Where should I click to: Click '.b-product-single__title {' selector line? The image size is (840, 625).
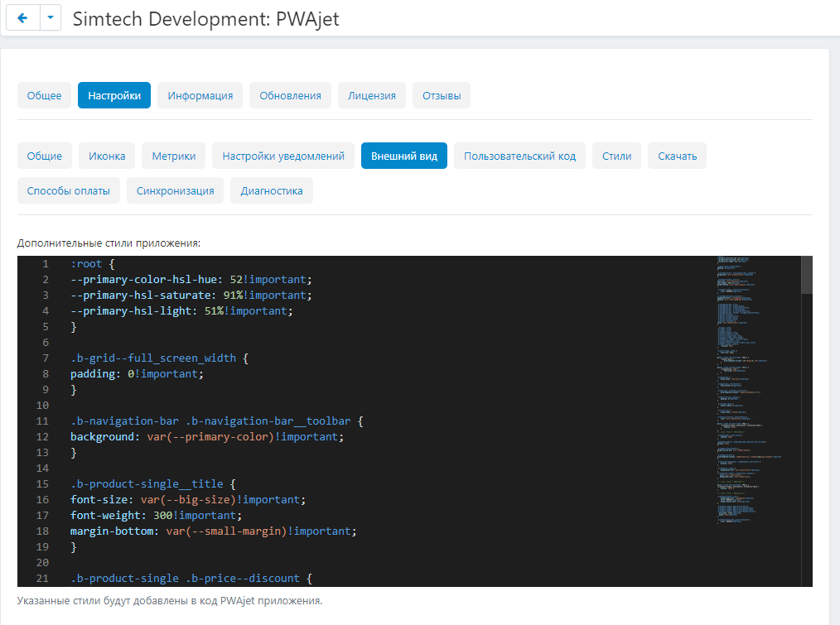153,484
